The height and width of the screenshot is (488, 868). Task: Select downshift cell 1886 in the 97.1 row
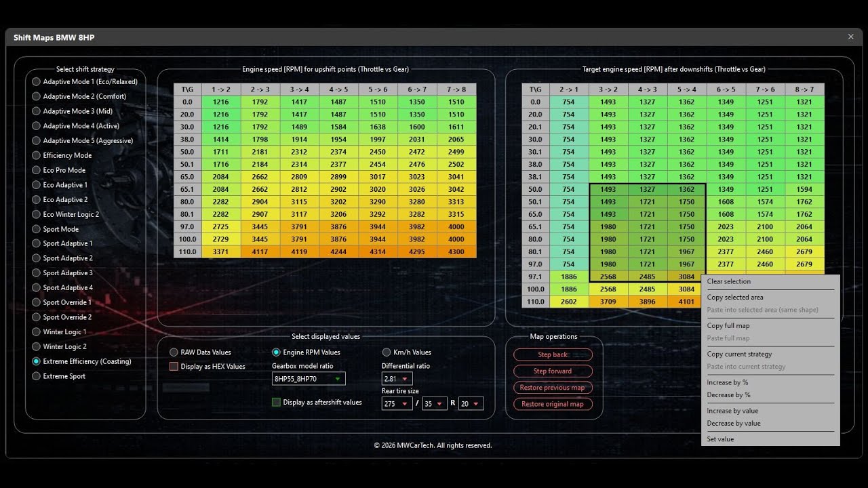click(569, 277)
